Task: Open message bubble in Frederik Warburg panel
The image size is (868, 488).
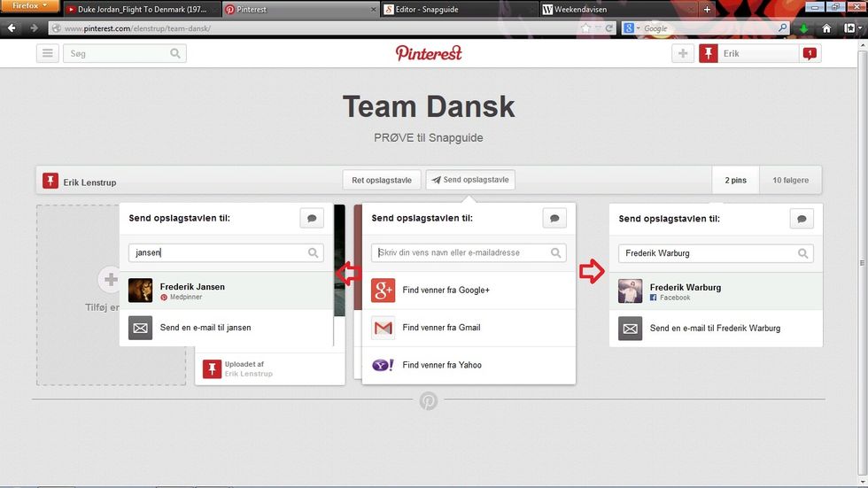Action: tap(802, 219)
